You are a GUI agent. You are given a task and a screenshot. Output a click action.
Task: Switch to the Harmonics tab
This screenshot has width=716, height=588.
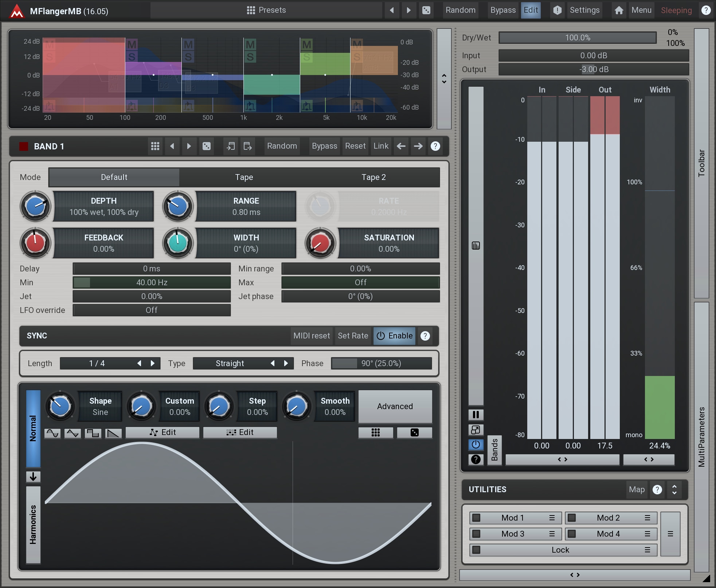(33, 525)
